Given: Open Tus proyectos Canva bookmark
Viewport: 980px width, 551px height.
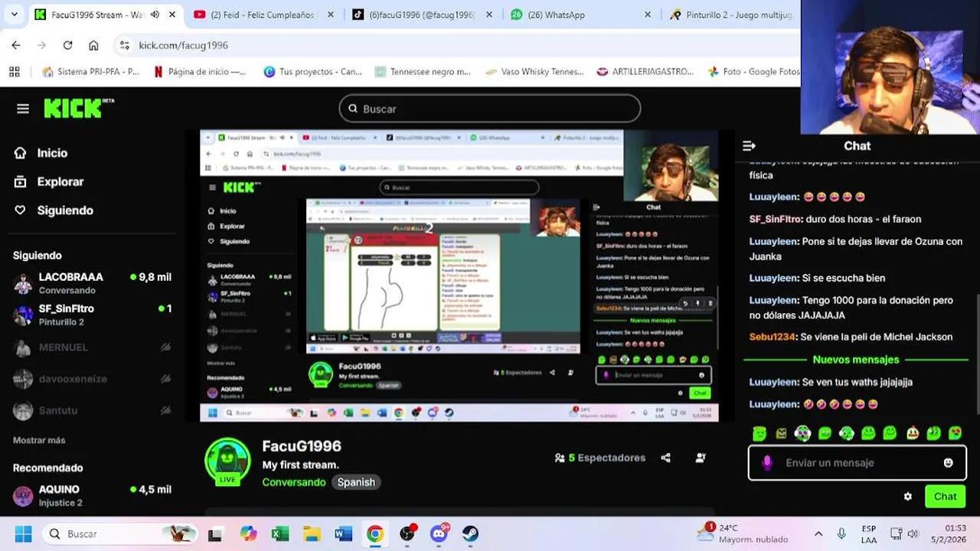Looking at the screenshot, I should pos(312,71).
